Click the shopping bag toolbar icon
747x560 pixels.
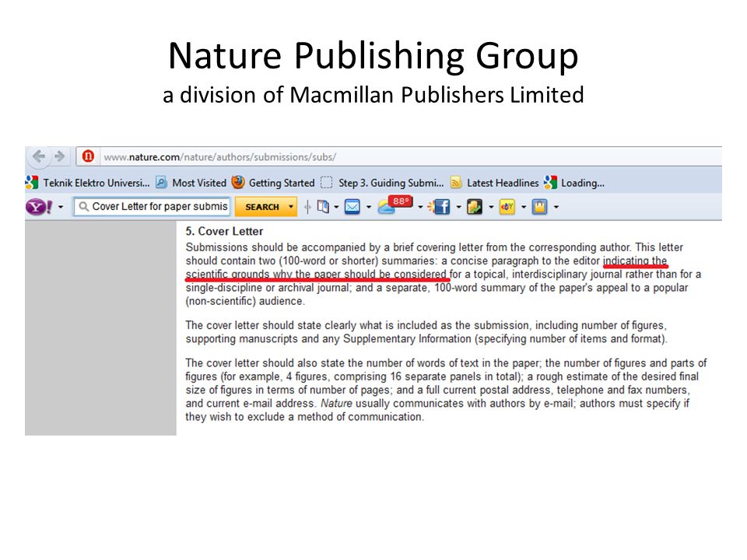pyautogui.click(x=539, y=207)
